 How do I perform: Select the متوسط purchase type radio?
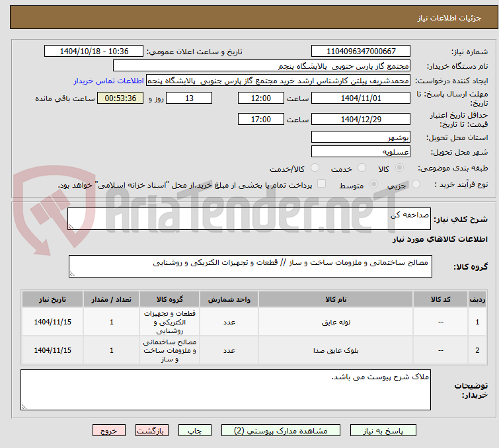pyautogui.click(x=373, y=184)
